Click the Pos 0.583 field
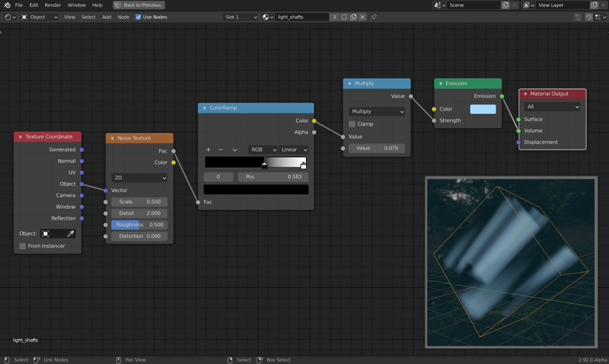Screen dimensions: 609x364 click(x=274, y=177)
